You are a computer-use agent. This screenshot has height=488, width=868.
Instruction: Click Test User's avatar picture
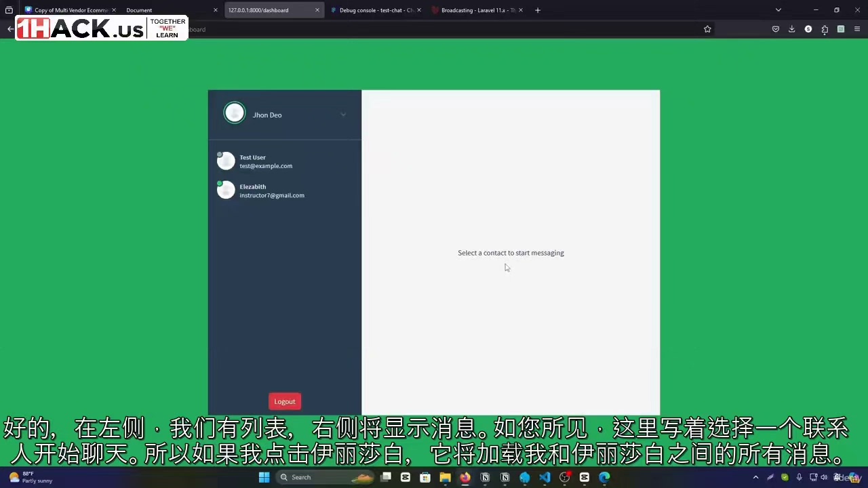(x=226, y=161)
